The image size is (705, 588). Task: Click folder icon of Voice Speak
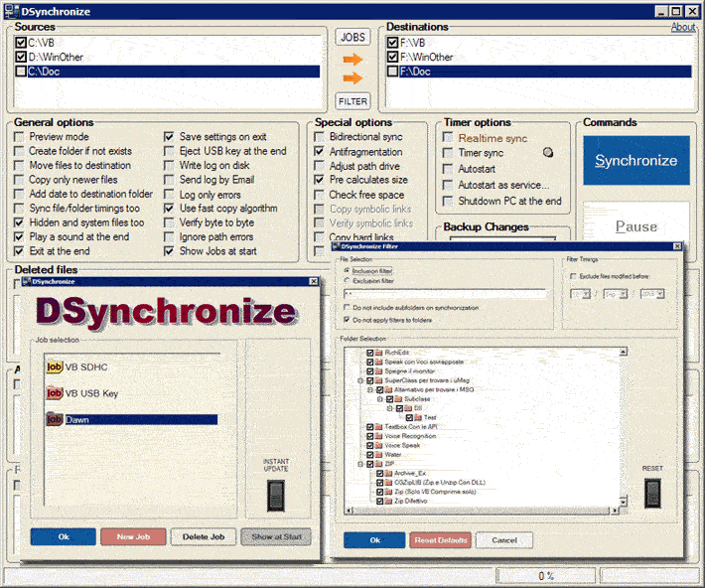(378, 445)
